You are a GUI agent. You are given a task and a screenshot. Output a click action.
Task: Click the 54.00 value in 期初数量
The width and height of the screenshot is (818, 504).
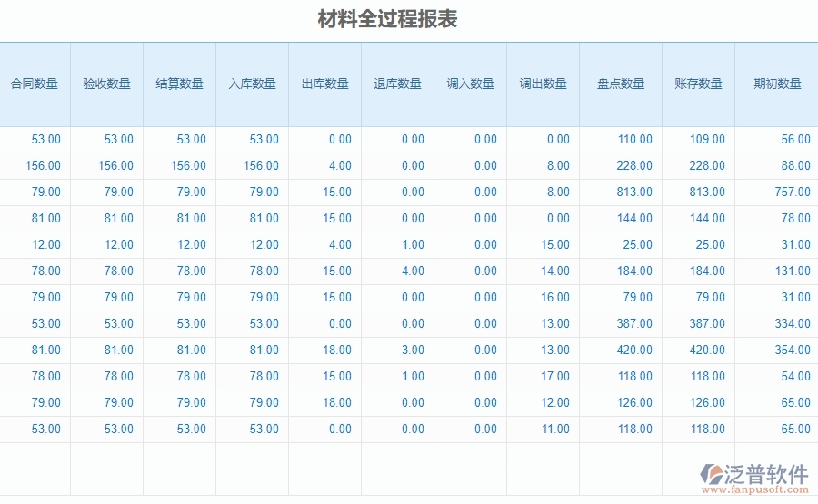tap(795, 376)
